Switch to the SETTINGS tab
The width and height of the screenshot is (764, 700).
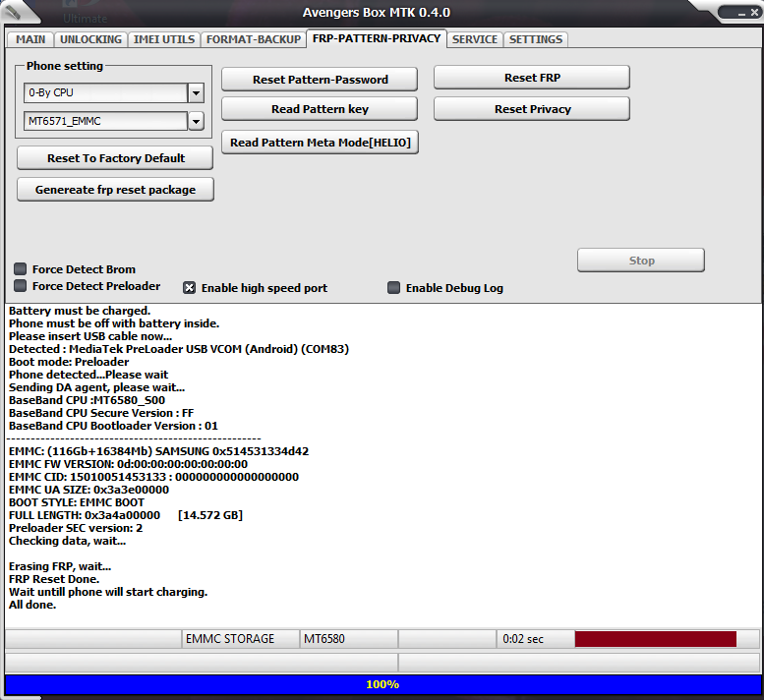[536, 39]
